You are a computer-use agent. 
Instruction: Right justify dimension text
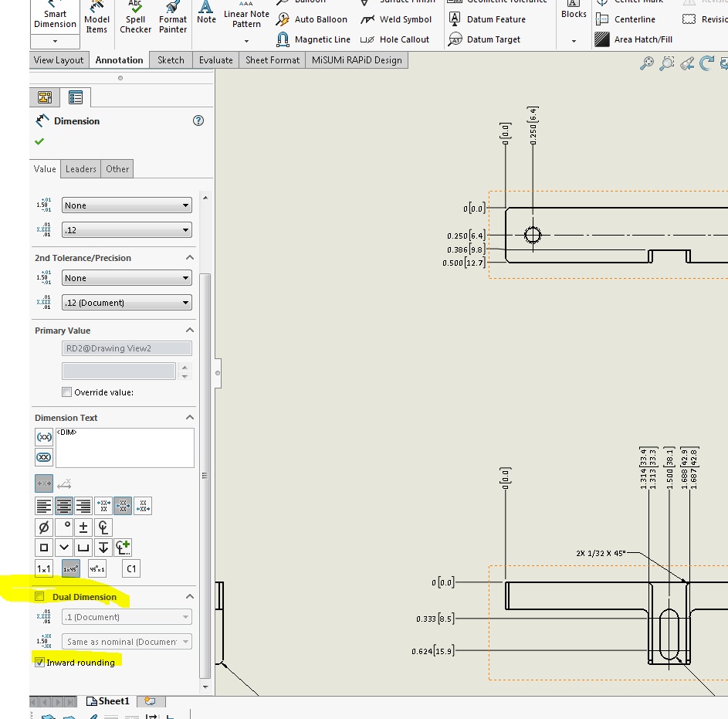click(x=83, y=506)
